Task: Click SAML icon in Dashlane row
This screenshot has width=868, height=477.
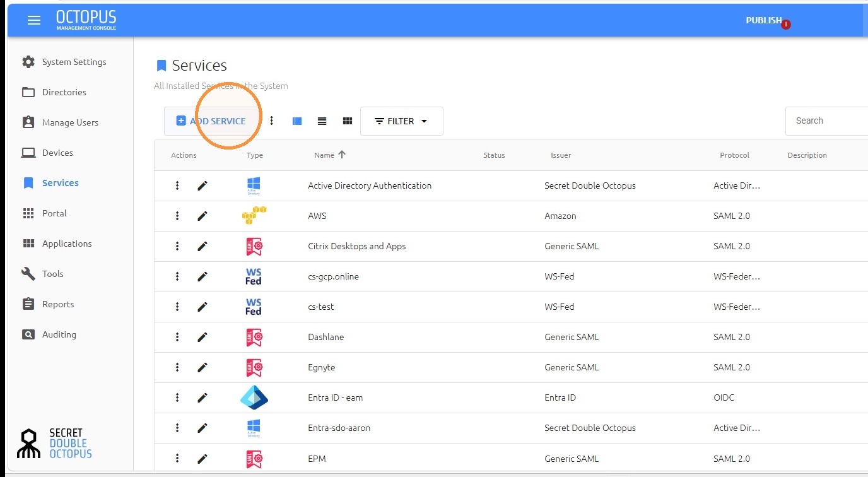Action: [254, 337]
